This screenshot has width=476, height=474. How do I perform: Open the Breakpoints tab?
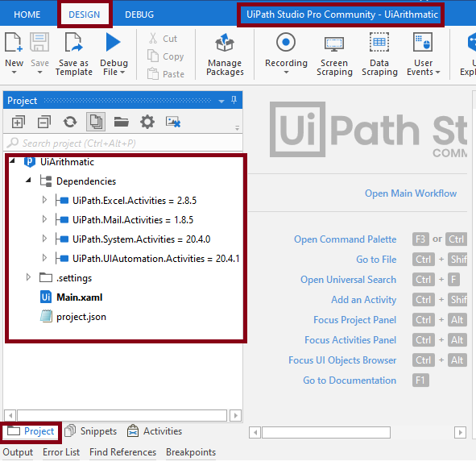coord(191,452)
